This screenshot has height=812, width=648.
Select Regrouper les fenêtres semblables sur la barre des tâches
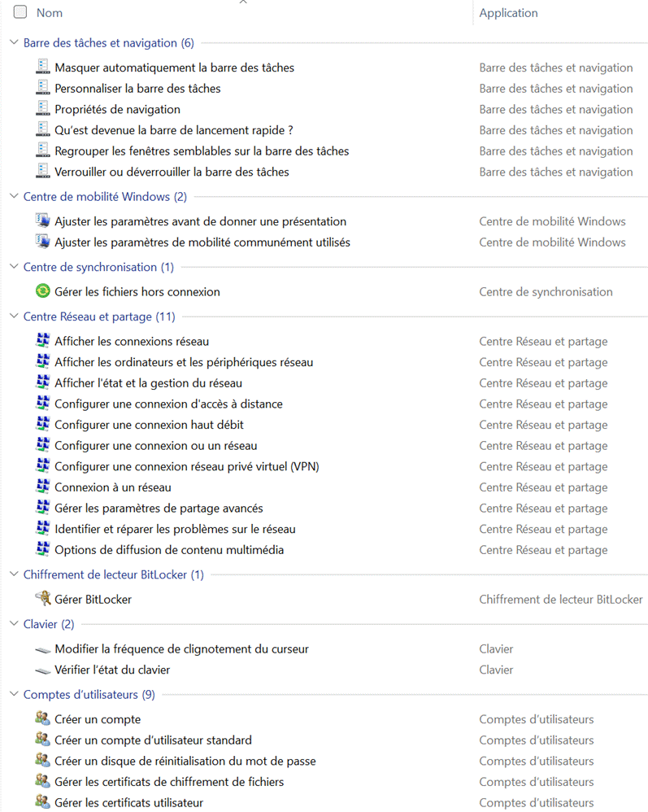202,151
